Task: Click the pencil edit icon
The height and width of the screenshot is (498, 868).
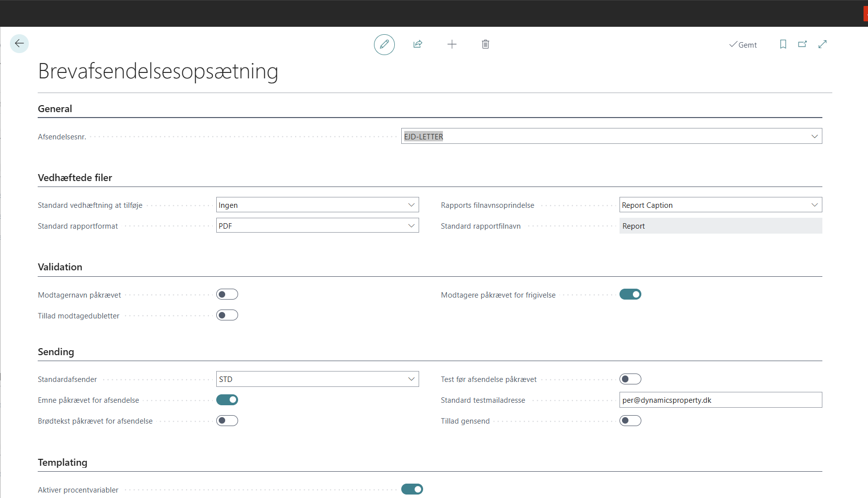Action: (384, 45)
